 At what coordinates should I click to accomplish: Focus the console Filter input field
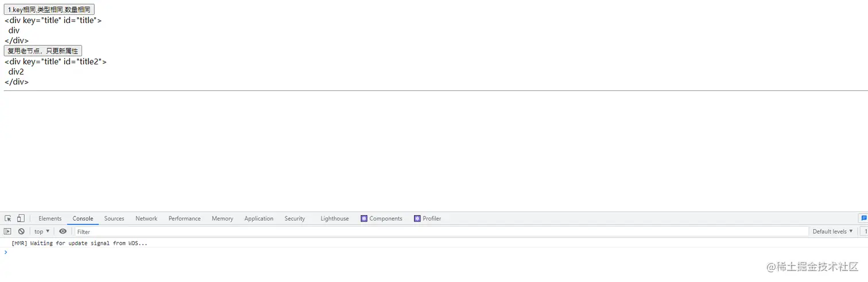[x=441, y=231]
